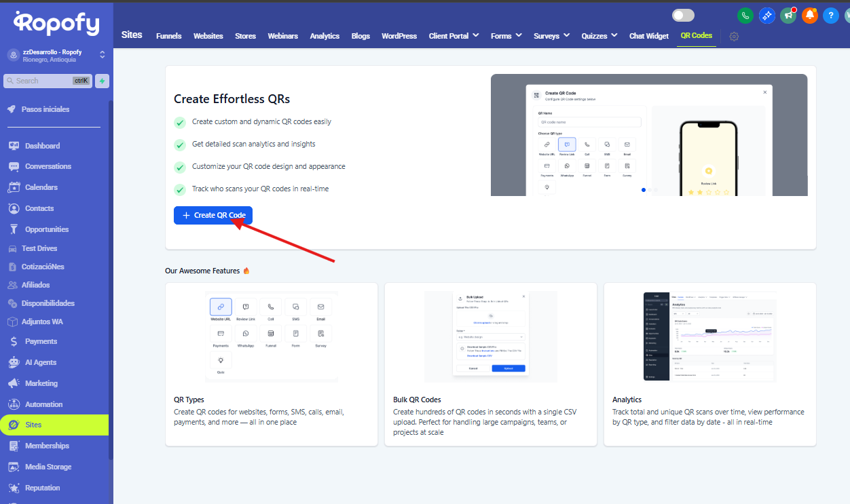This screenshot has width=850, height=504.
Task: Click the Analytics feature preview thumbnail
Action: pyautogui.click(x=709, y=336)
